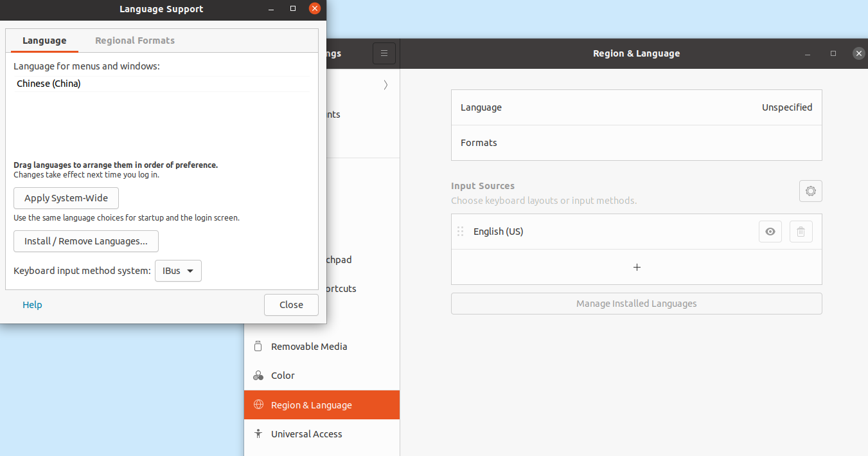Viewport: 868px width, 456px height.
Task: Open Universal Access in Settings sidebar
Action: (322, 434)
